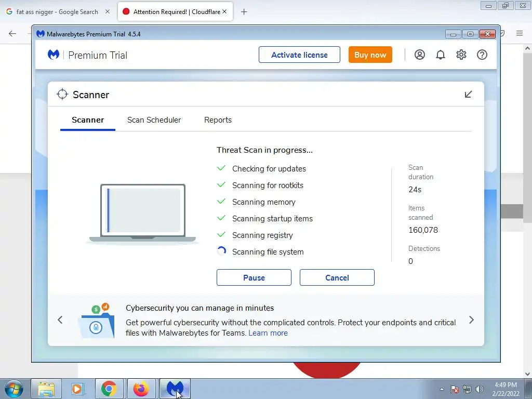Open Google Chrome from the taskbar

coord(109,389)
